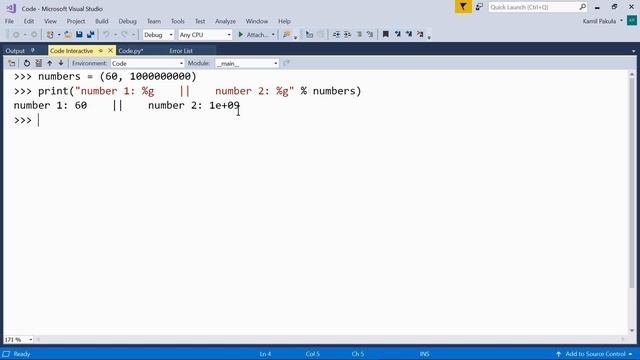Viewport: 640px width, 360px height.
Task: Open the Test menu
Action: [200, 21]
